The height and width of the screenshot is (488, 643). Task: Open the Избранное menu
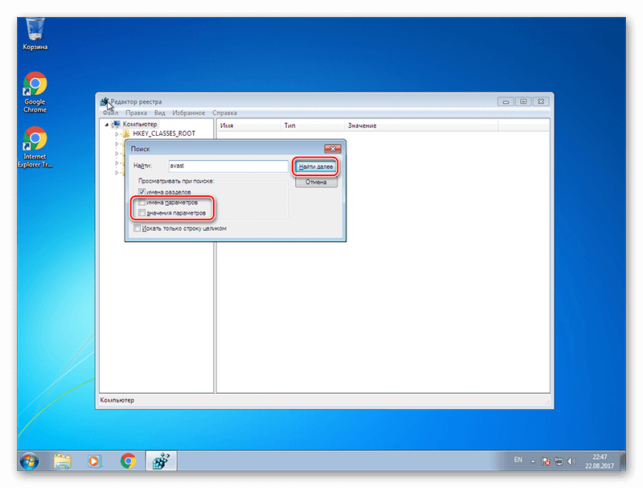coord(189,113)
